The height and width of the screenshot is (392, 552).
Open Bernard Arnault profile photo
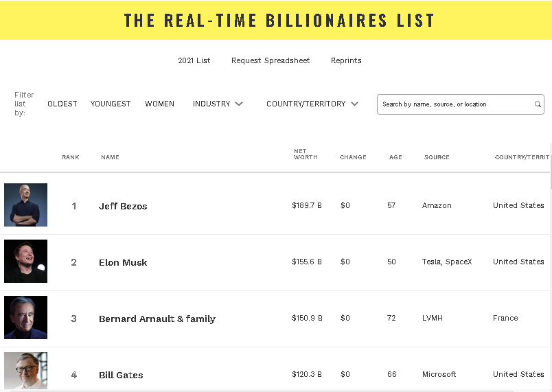(25, 318)
